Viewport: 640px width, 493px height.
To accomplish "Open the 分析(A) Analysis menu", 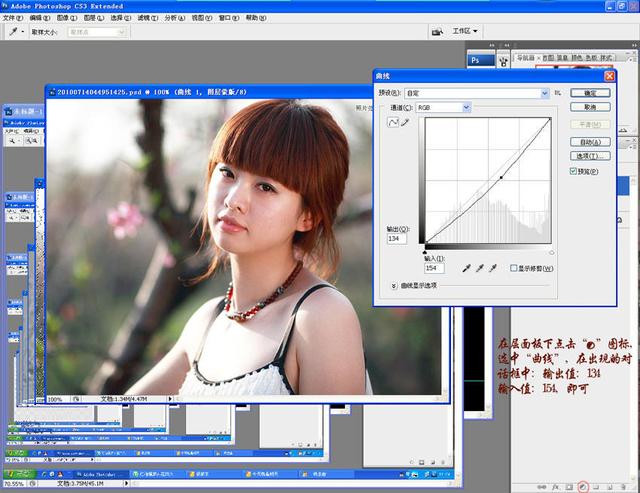I will point(174,18).
